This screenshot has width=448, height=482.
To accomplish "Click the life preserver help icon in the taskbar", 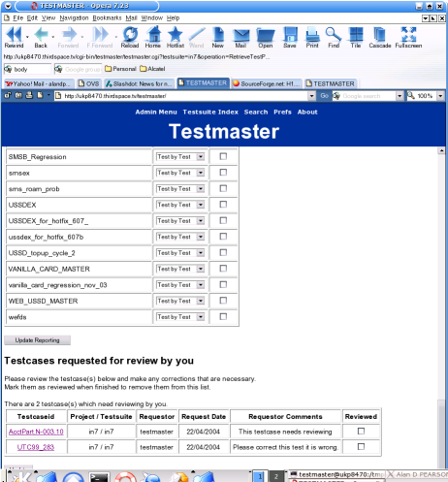I will 125,477.
